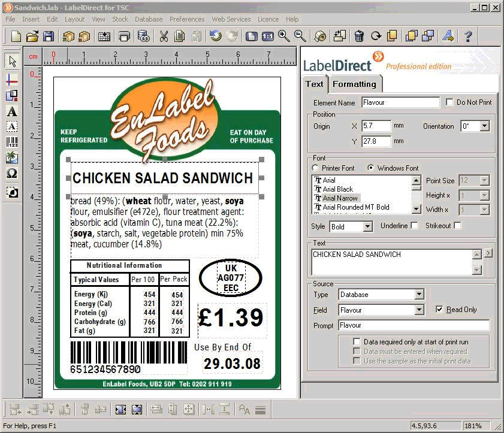The width and height of the screenshot is (504, 433).
Task: Select Arial Black in font list
Action: (337, 189)
